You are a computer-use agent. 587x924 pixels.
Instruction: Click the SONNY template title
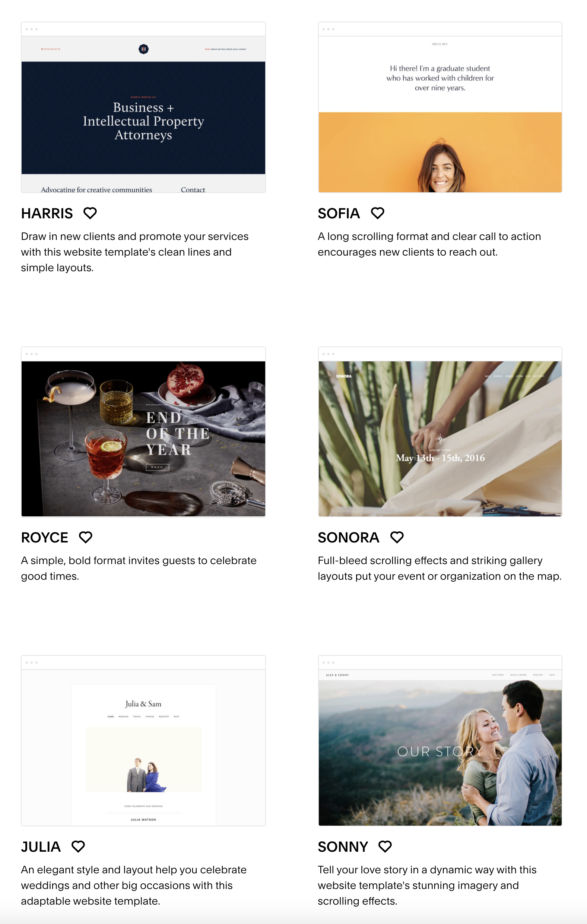pyautogui.click(x=343, y=847)
